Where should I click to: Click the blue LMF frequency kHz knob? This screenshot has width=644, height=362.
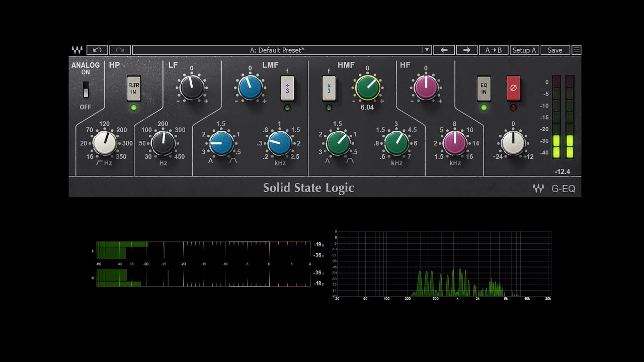(x=280, y=143)
